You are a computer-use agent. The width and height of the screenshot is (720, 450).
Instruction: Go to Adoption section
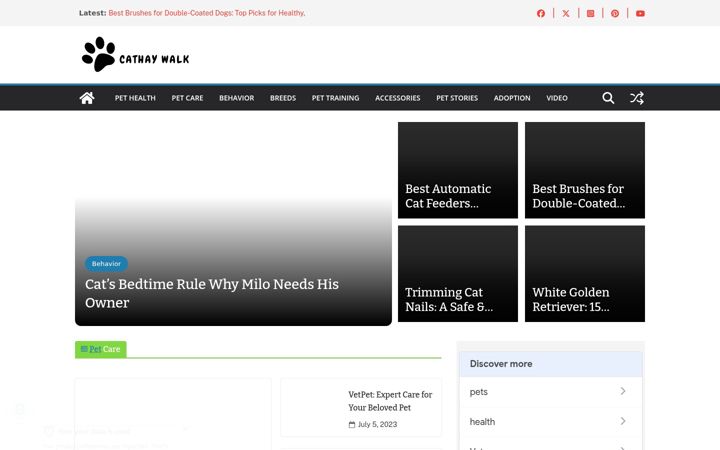(x=512, y=98)
